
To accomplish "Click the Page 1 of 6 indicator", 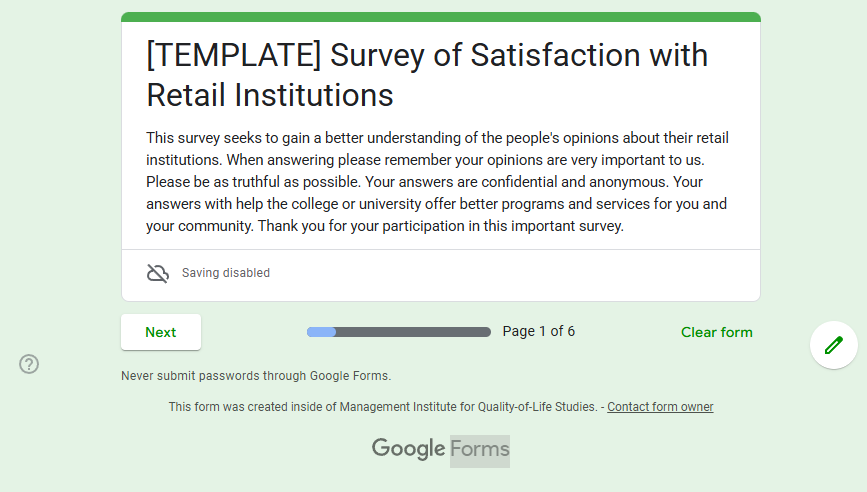I will point(538,331).
